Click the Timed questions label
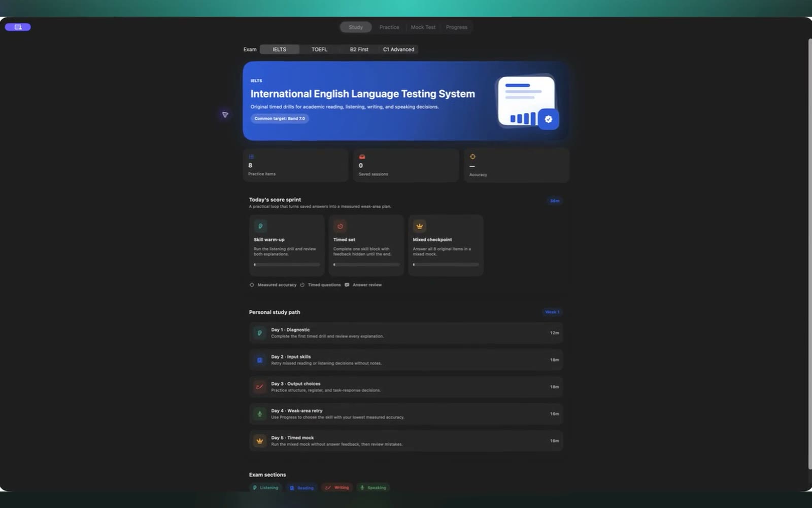Viewport: 812px width, 508px height. (324, 285)
